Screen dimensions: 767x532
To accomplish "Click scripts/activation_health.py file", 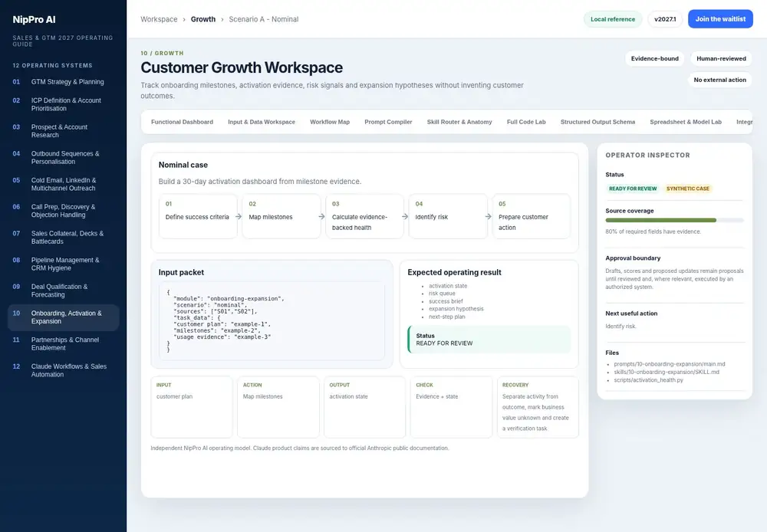I will (648, 380).
